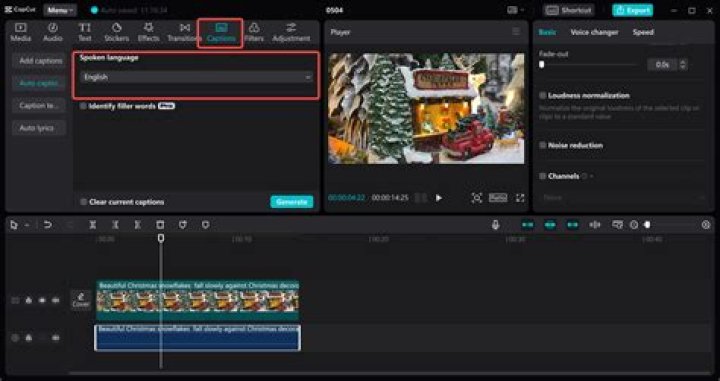
Task: Select the Captions tab
Action: coord(221,33)
